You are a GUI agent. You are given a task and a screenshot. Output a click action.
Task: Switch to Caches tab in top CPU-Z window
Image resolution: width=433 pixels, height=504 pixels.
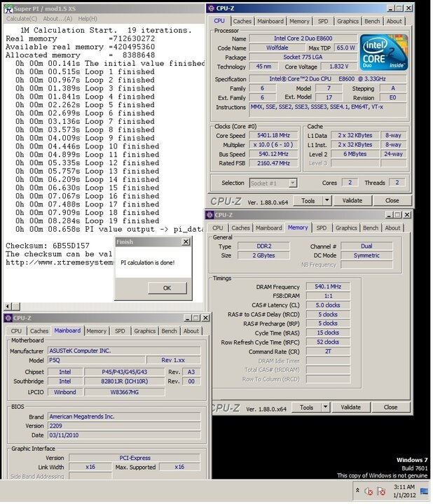242,21
